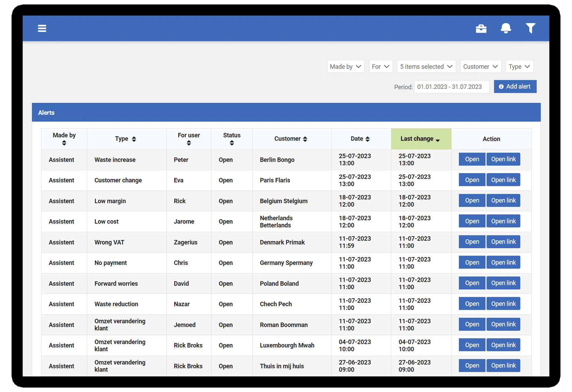Screen dimensions: 572x392
Task: Click the Zagerius user cell
Action: point(189,242)
